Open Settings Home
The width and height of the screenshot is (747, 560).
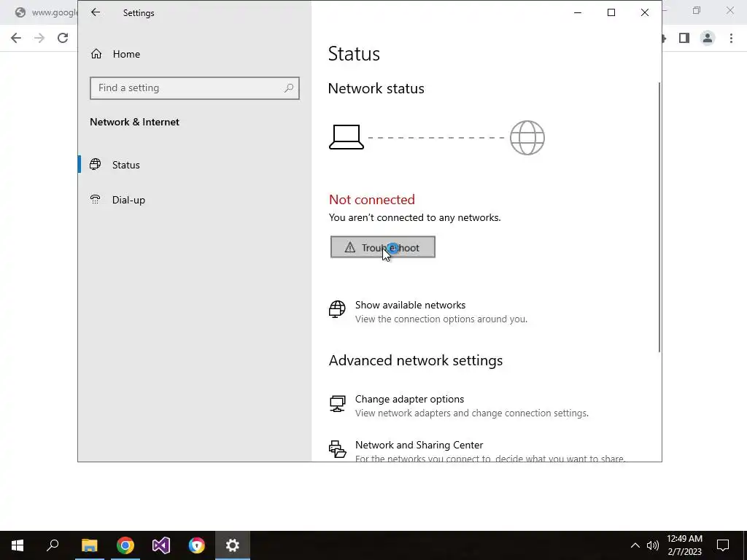(116, 54)
